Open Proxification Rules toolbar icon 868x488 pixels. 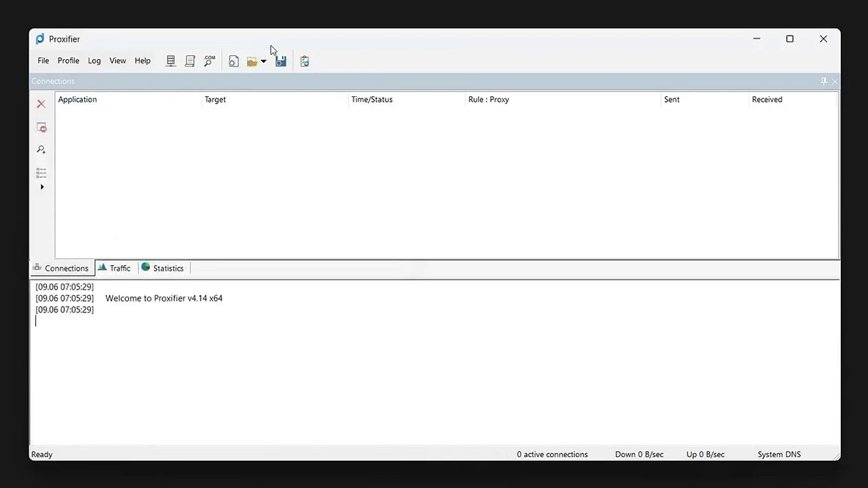[190, 61]
